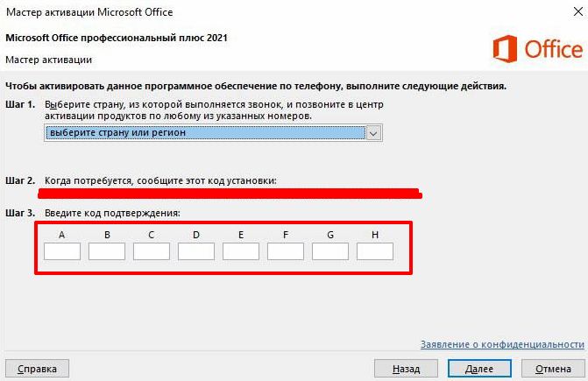Click the input box under G
Viewport: 588px width, 381px height.
[x=330, y=251]
